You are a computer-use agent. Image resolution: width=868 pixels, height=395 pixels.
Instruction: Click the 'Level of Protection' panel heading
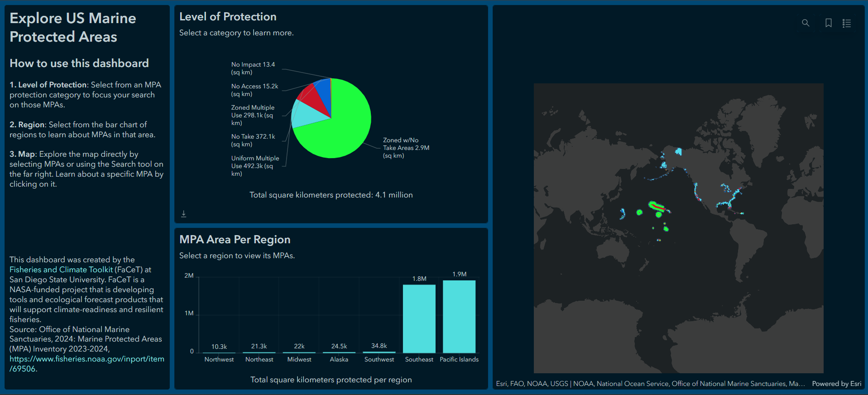(x=228, y=17)
